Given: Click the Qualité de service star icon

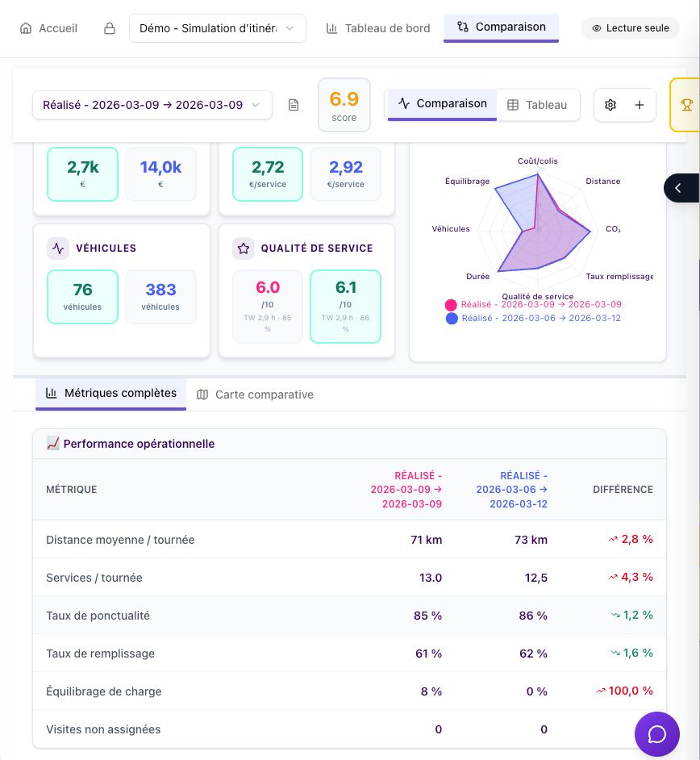Looking at the screenshot, I should coord(244,248).
